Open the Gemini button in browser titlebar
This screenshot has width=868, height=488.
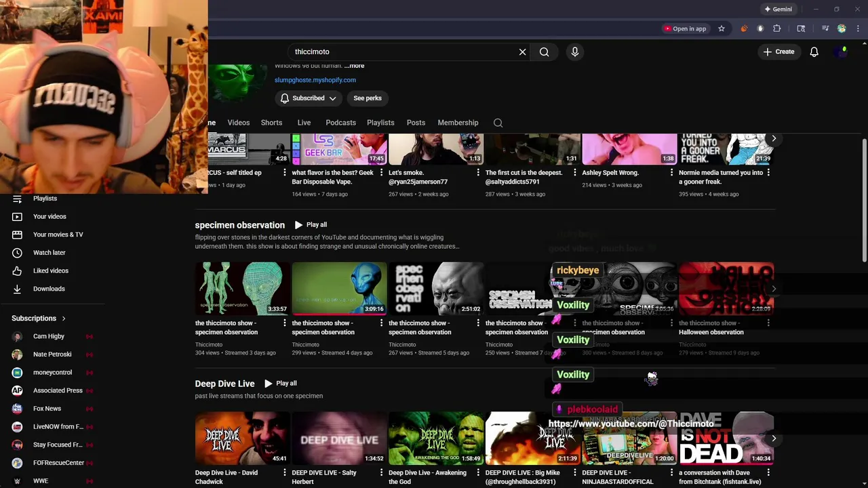(778, 9)
